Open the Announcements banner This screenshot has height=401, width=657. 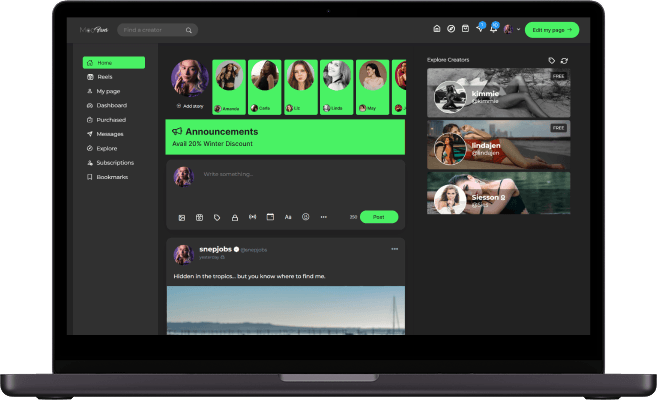point(285,137)
